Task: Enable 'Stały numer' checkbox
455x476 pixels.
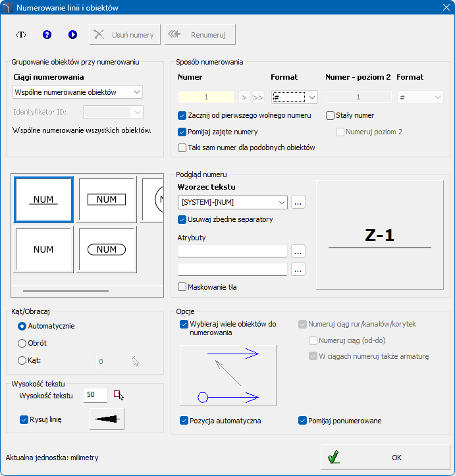Action: point(331,115)
